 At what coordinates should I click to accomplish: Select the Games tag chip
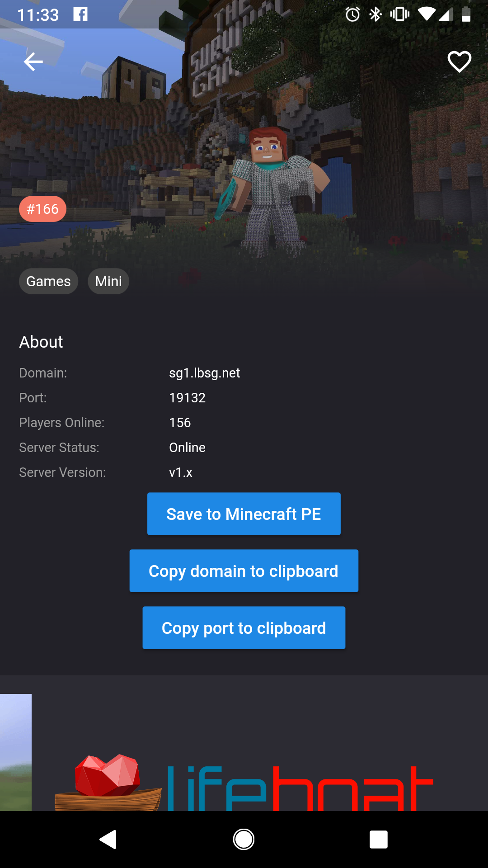(x=48, y=281)
